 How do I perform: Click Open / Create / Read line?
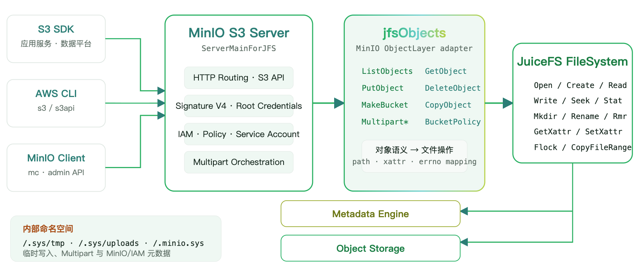pos(580,85)
